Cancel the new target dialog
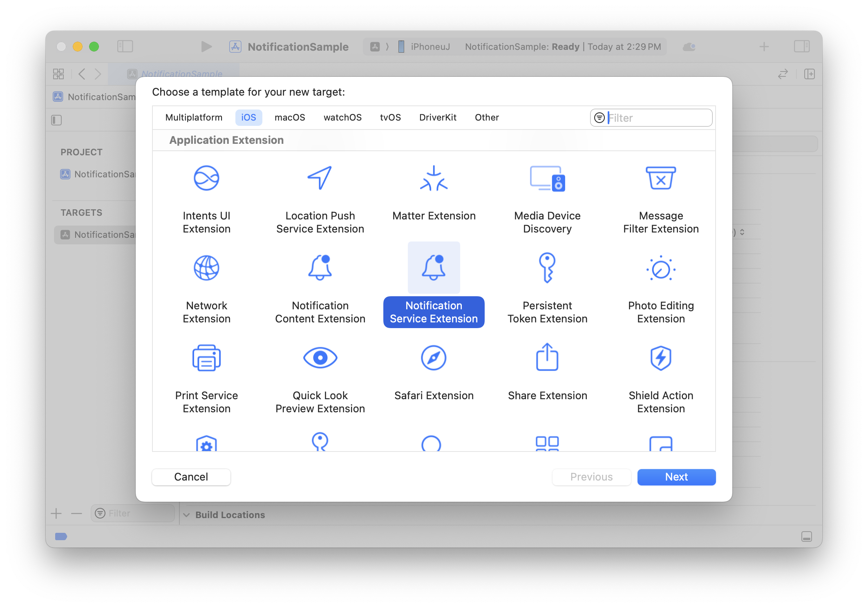 pyautogui.click(x=191, y=477)
